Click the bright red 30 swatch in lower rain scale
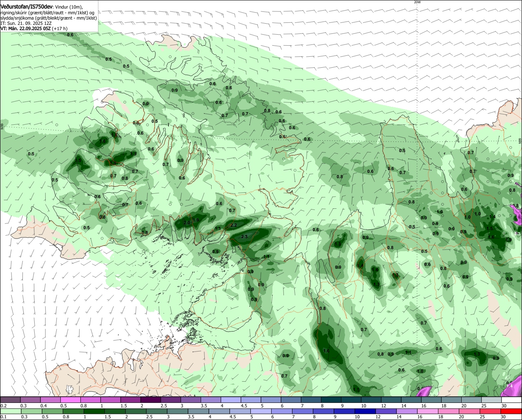The height and width of the screenshot is (420, 522). pyautogui.click(x=511, y=411)
